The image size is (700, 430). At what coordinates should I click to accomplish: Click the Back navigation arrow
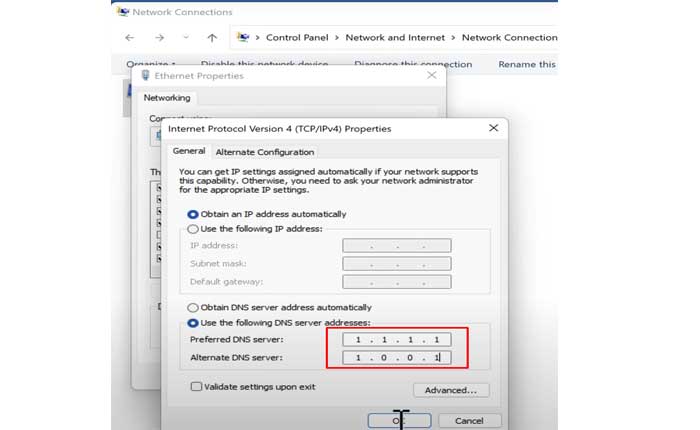129,37
